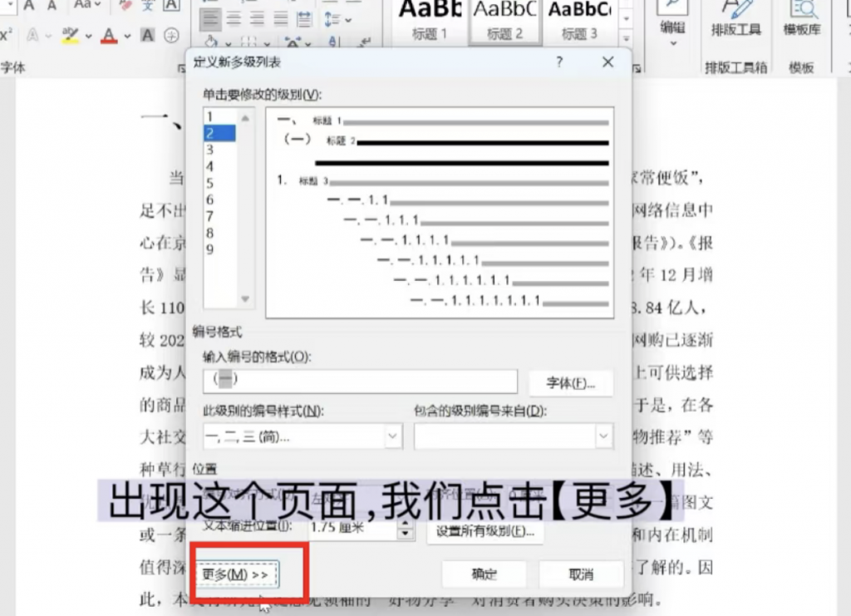Toggle superscript x² formatting
Screen dimensions: 851x616
pos(6,36)
